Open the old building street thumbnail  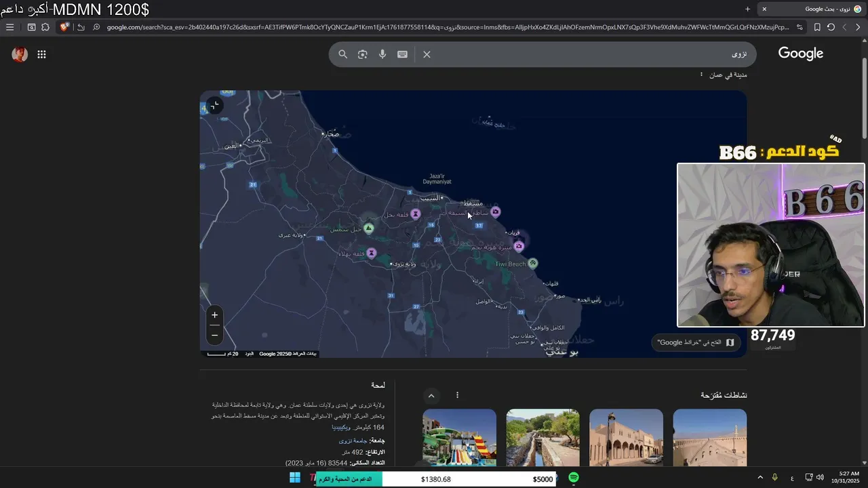(x=626, y=437)
